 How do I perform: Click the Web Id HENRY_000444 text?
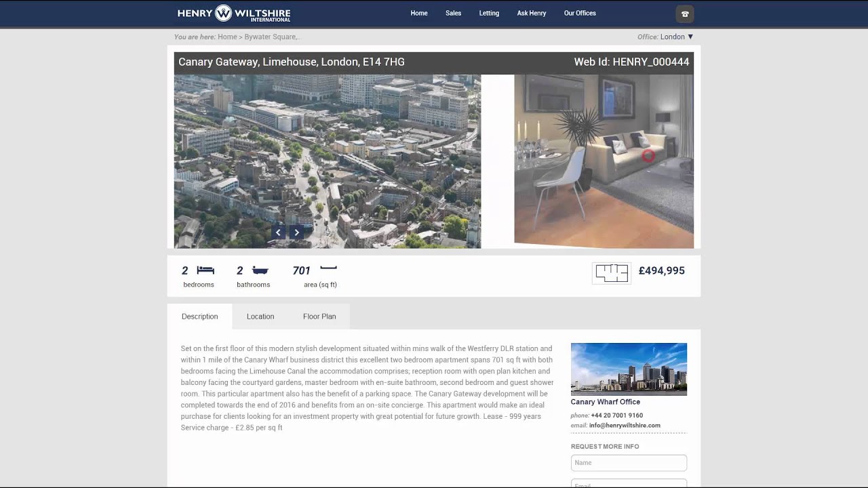click(x=631, y=62)
